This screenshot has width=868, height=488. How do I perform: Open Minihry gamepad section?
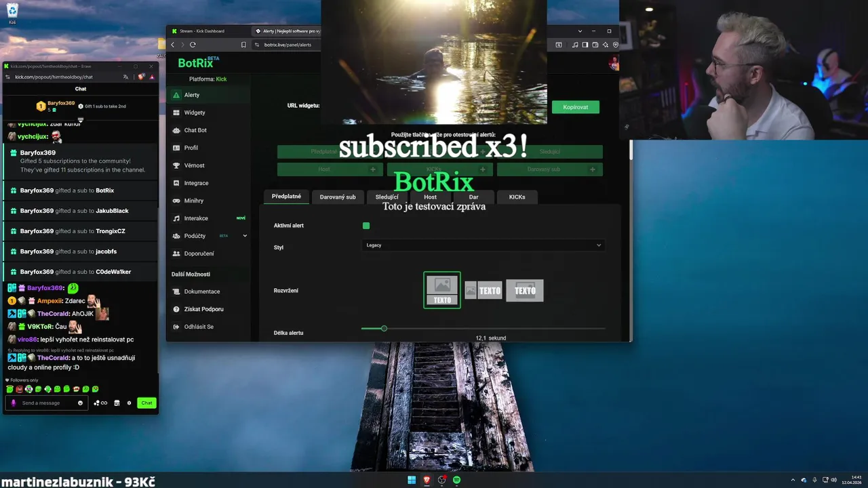(209, 201)
